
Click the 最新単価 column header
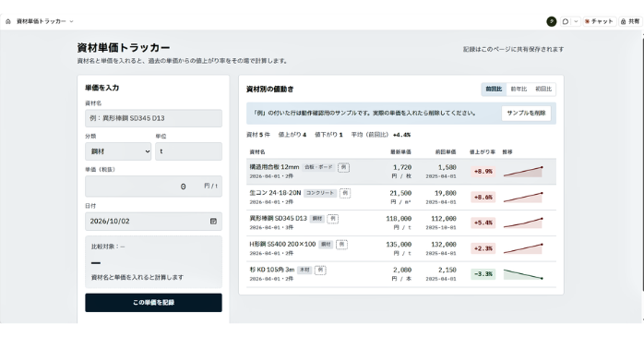tap(400, 152)
